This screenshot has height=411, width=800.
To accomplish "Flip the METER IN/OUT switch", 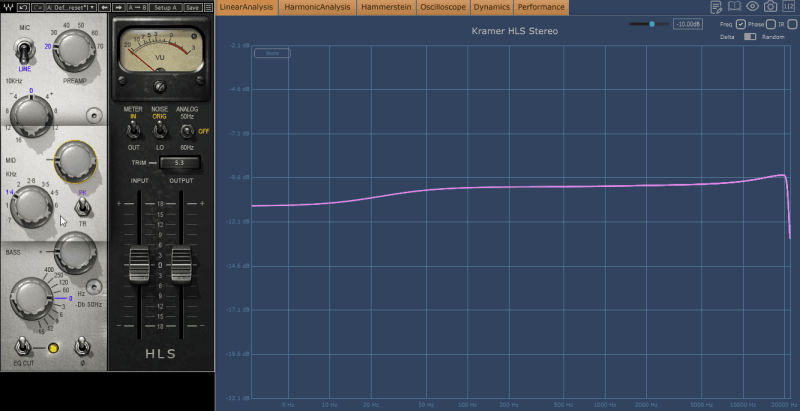I will click(x=134, y=131).
